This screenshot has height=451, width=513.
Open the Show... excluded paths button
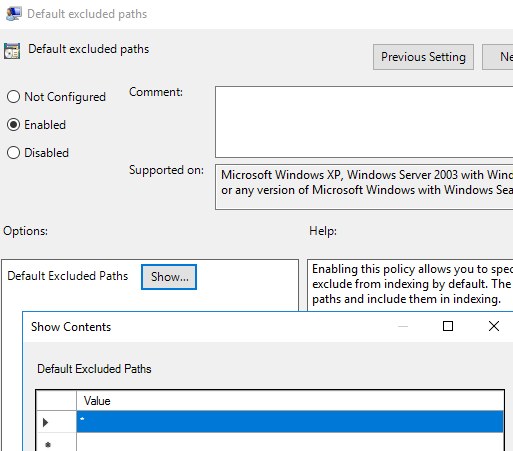[x=169, y=277]
